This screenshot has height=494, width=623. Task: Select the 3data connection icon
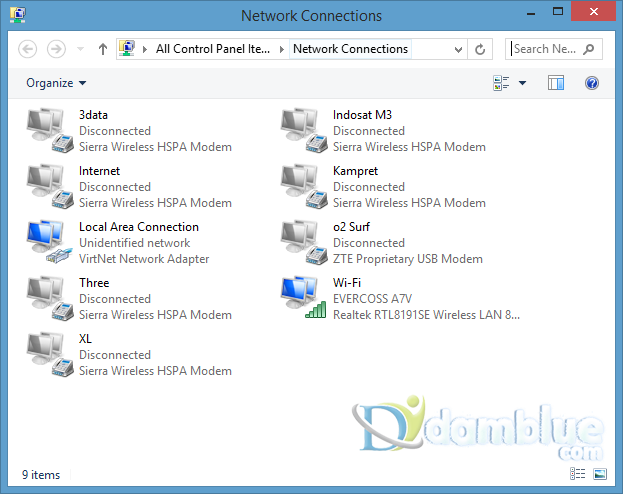[50, 130]
